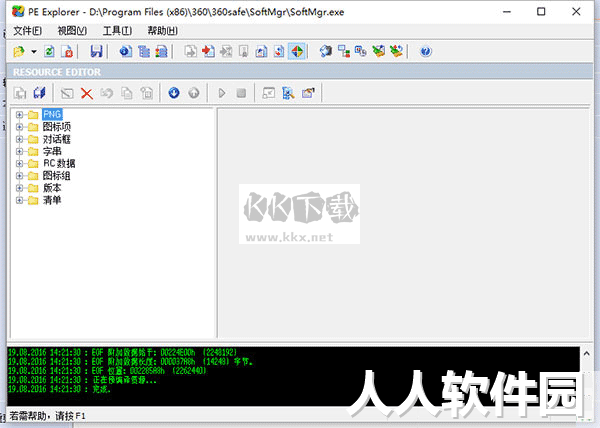Image resolution: width=600 pixels, height=428 pixels.
Task: Click the gray stop square button
Action: pyautogui.click(x=241, y=93)
